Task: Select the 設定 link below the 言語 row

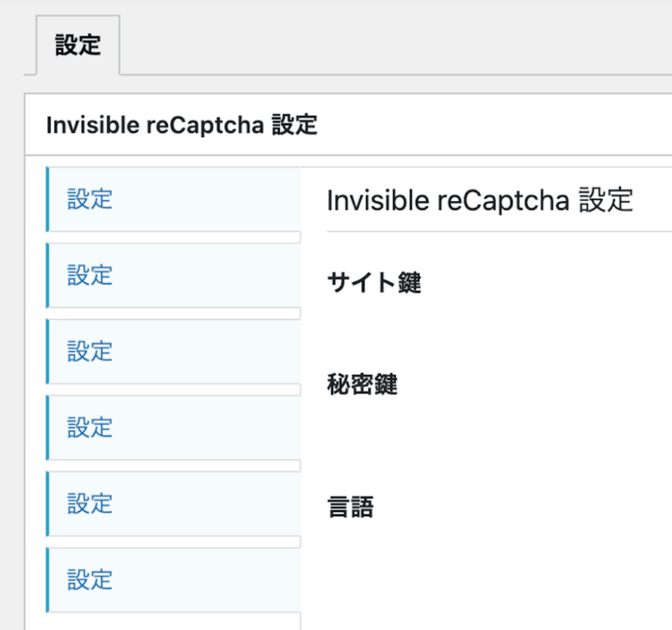Action: click(88, 578)
